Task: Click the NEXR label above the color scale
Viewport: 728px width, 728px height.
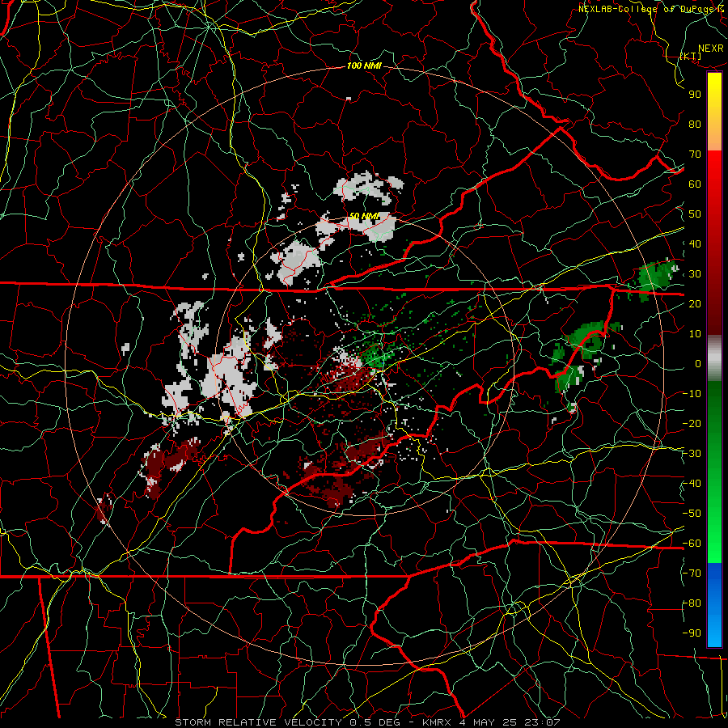Action: (x=711, y=49)
